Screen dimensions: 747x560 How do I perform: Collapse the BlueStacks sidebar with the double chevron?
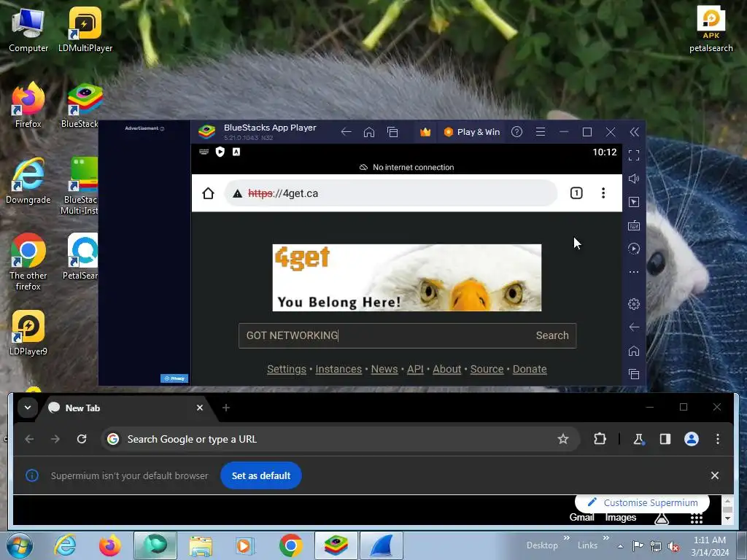point(634,132)
